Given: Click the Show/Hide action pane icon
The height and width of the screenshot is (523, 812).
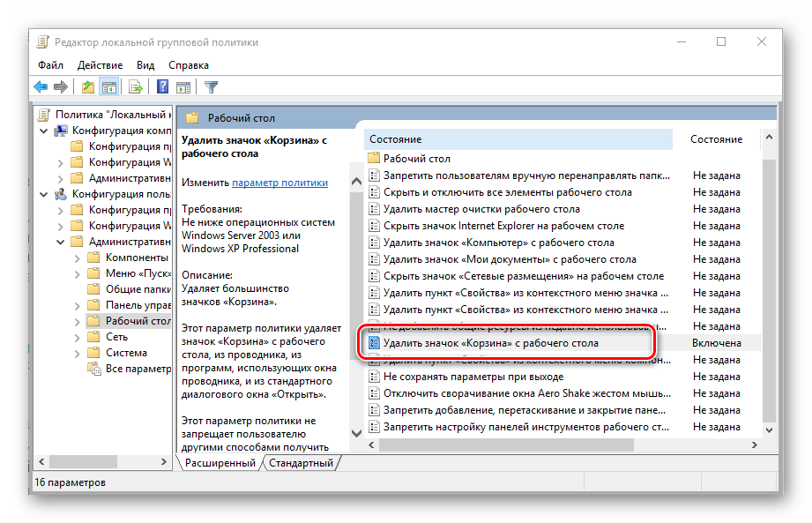Looking at the screenshot, I should click(x=183, y=86).
